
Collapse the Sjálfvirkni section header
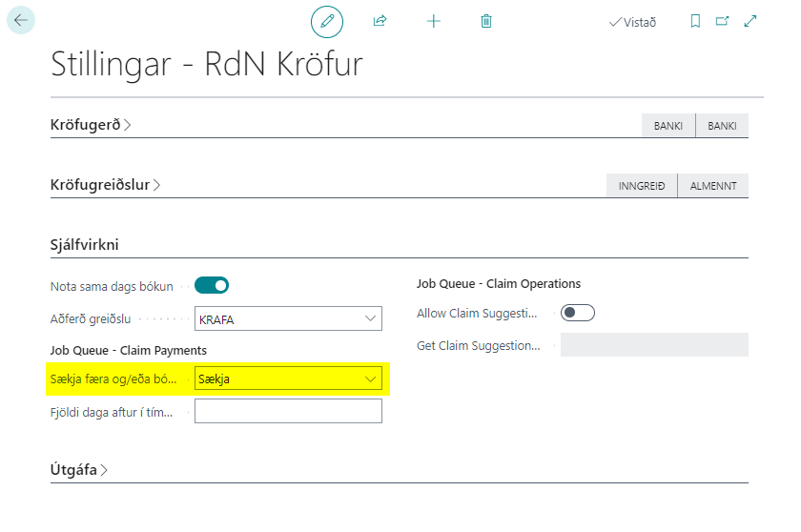coord(84,245)
